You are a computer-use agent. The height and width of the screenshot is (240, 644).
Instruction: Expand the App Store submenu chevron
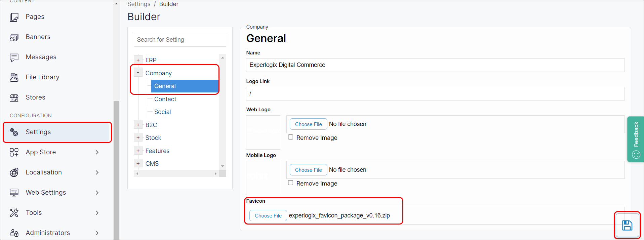pos(97,152)
